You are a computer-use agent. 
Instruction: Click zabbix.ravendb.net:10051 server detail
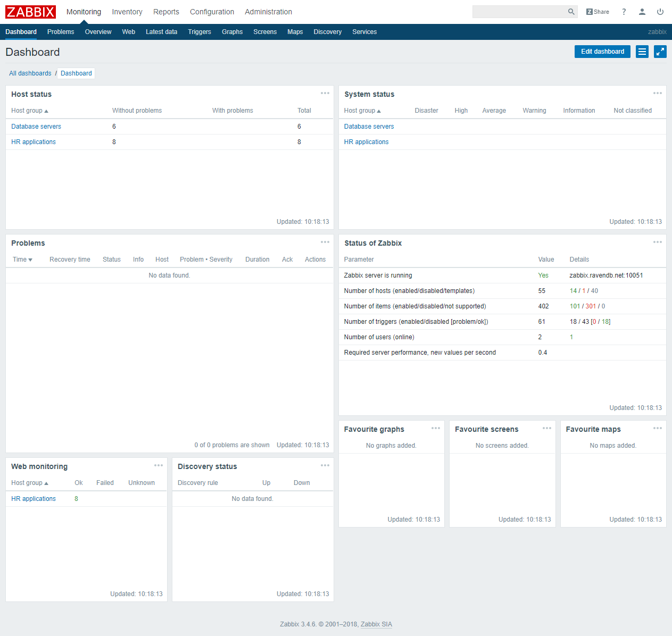tap(606, 275)
